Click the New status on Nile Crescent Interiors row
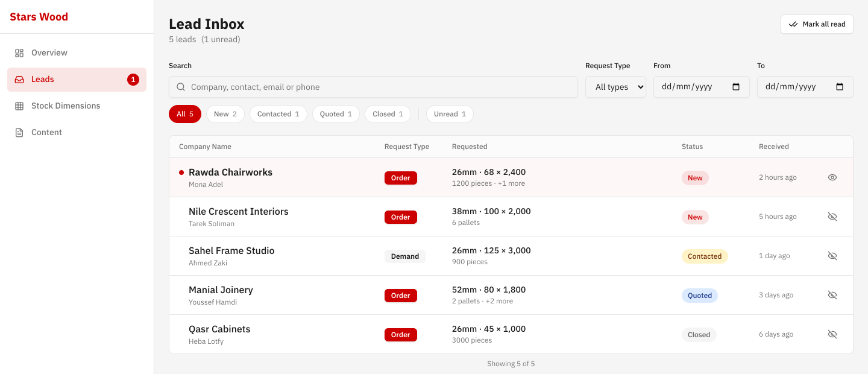 click(695, 217)
